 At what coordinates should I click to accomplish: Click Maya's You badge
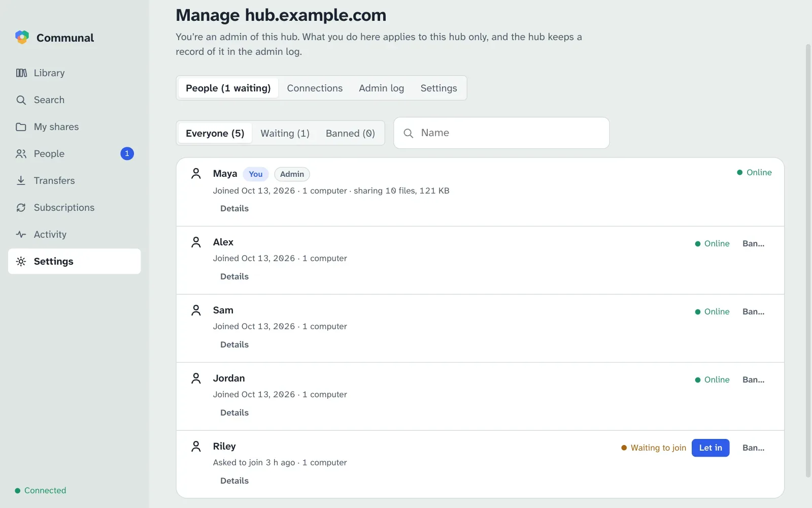256,174
